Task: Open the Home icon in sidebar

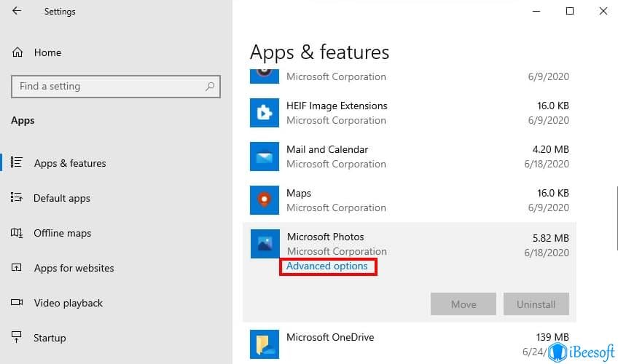Action: [x=17, y=52]
